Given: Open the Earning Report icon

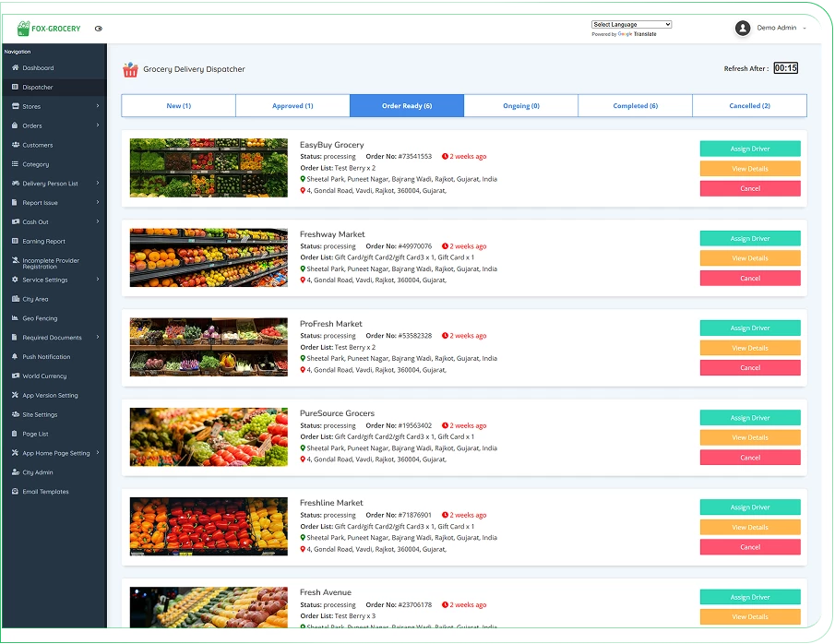Looking at the screenshot, I should (15, 241).
